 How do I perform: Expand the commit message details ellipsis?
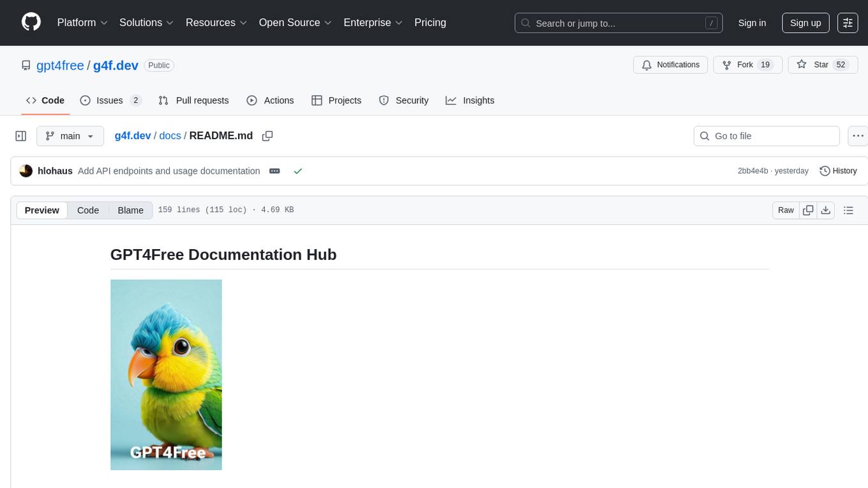click(x=274, y=171)
